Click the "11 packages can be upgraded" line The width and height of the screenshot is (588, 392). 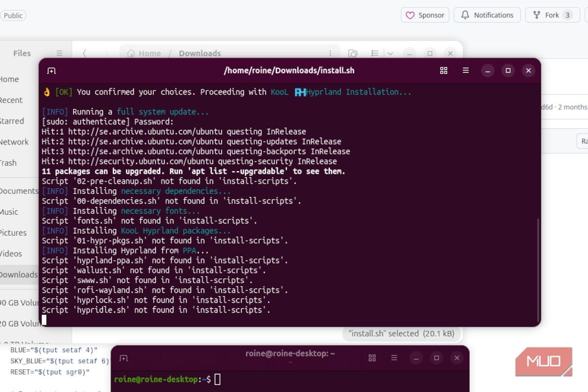click(194, 171)
